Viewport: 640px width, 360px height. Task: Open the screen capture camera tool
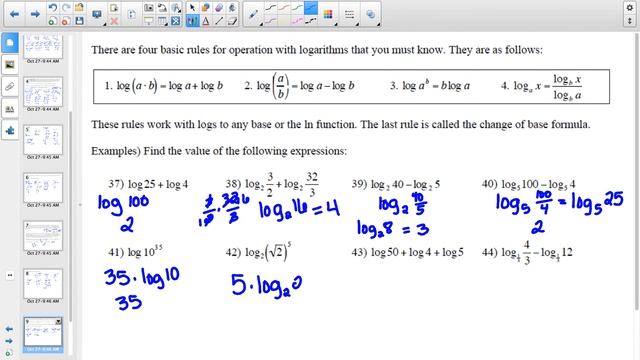point(149,8)
